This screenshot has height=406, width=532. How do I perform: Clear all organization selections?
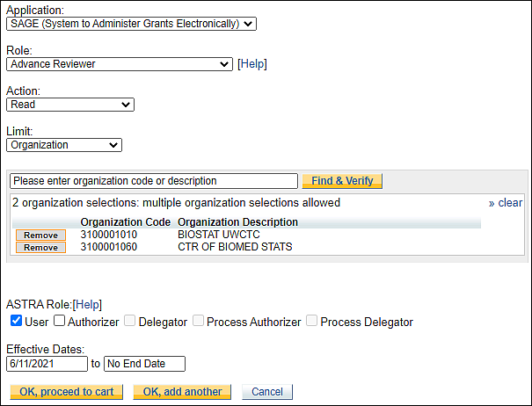506,203
